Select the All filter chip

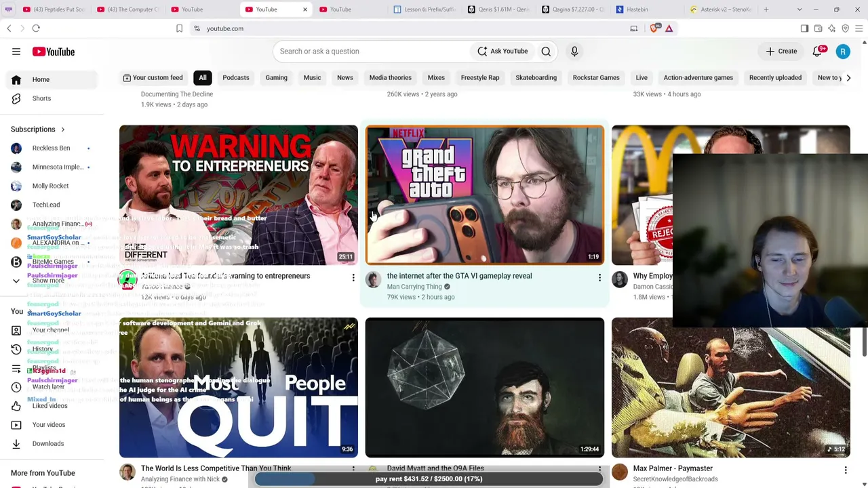coord(203,78)
